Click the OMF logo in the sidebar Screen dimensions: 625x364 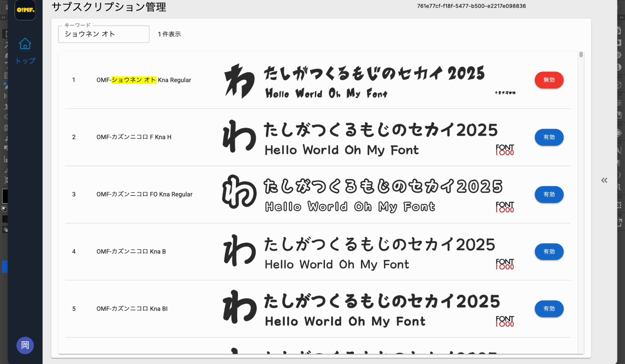(x=25, y=10)
